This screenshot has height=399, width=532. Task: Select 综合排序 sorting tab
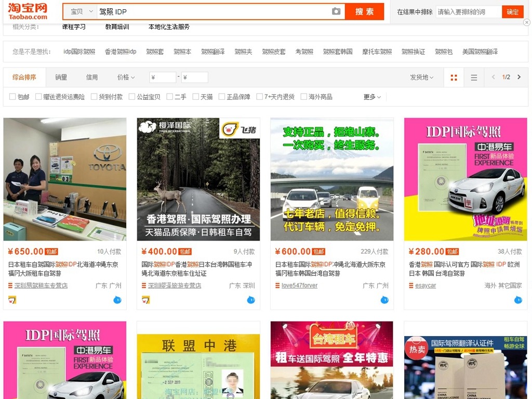tap(24, 77)
